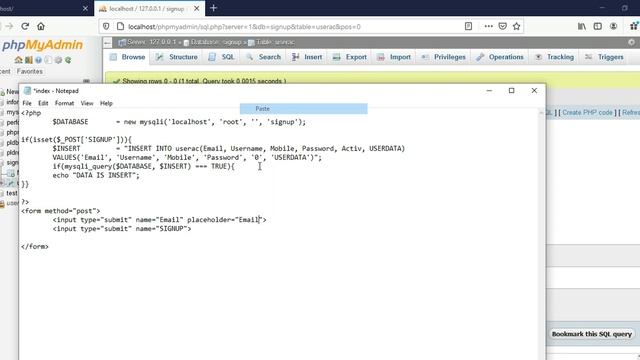Viewport: 640px width, 360px height.
Task: Click the Notepad window title icon
Action: pos(27,91)
